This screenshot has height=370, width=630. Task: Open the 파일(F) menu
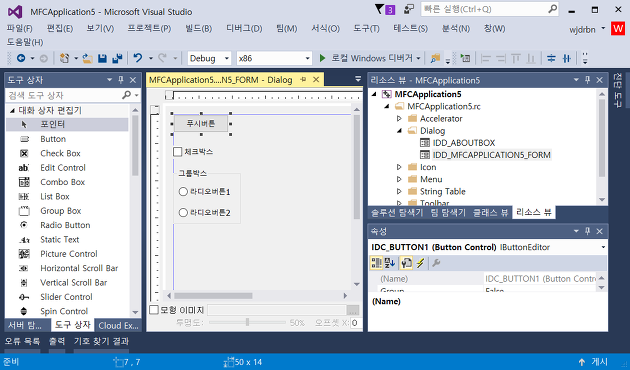19,29
